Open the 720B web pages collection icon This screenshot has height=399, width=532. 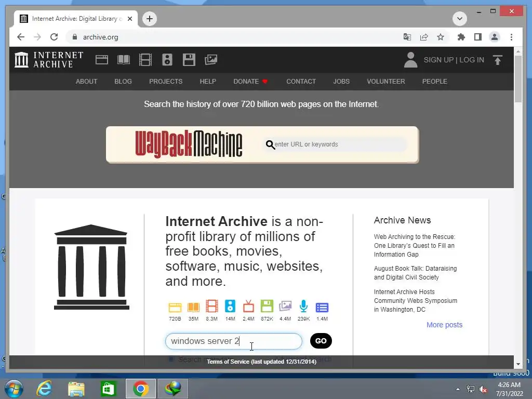tap(175, 307)
